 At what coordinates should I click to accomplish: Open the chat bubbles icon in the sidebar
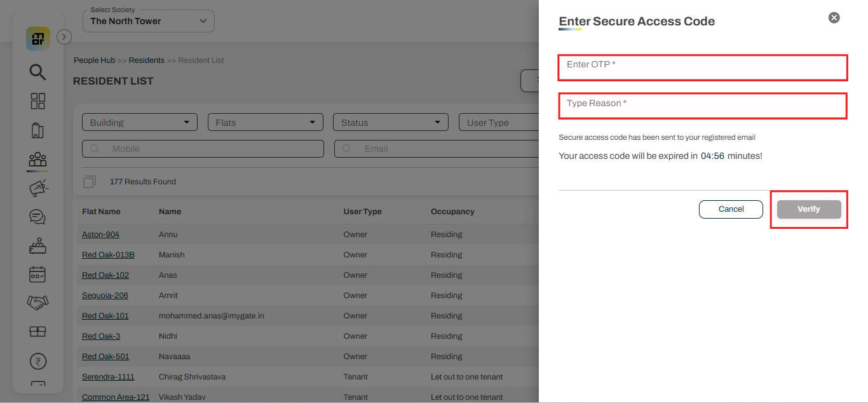coord(37,217)
